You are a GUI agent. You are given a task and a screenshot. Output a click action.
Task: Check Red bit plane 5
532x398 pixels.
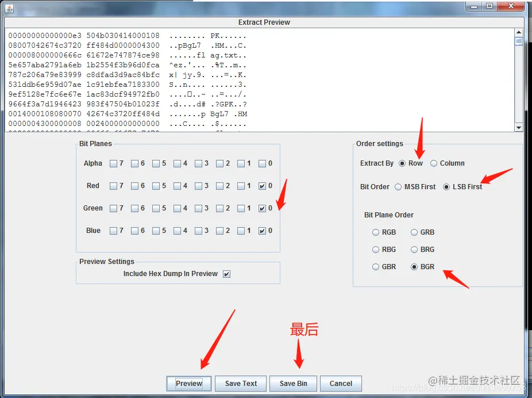[156, 186]
